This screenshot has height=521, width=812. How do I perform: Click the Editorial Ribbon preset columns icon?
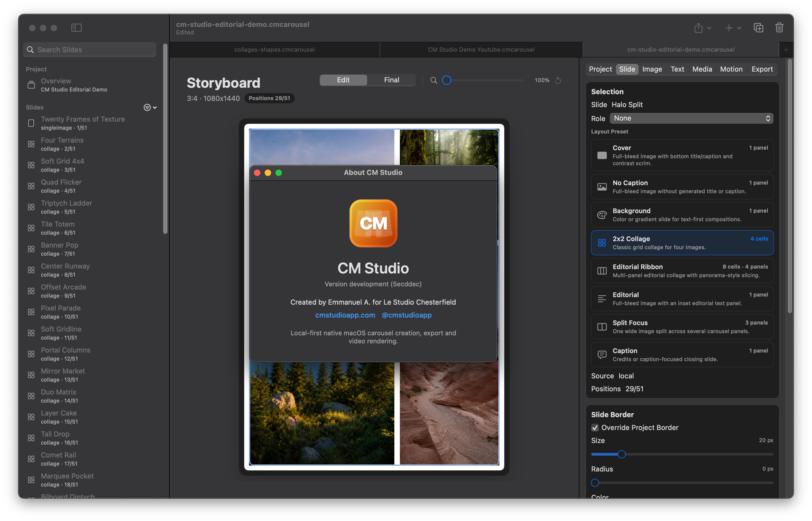(602, 271)
